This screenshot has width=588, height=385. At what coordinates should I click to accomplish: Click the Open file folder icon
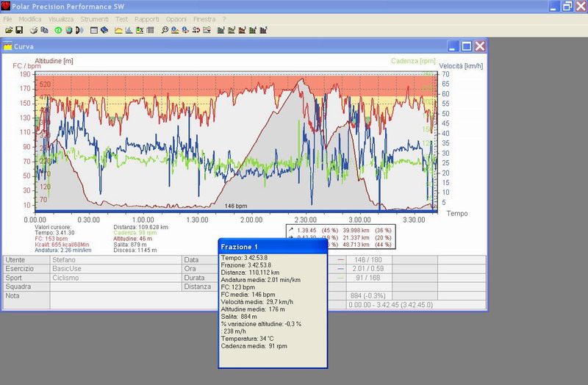click(9, 30)
